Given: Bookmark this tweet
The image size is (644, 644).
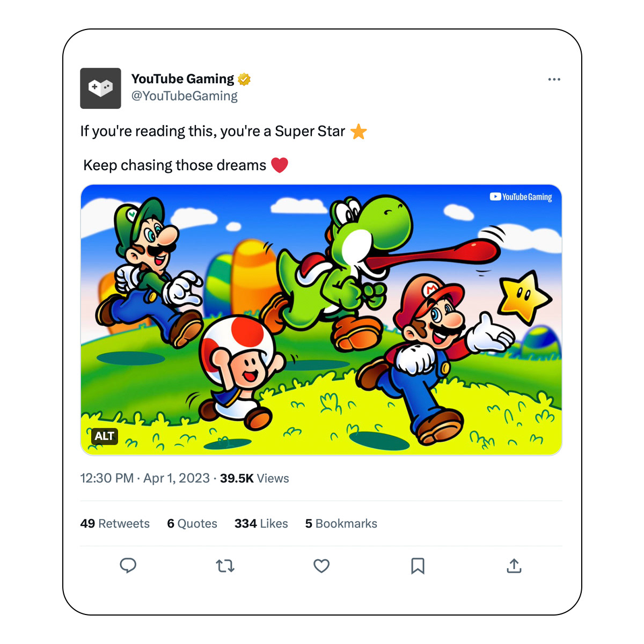Looking at the screenshot, I should [418, 566].
